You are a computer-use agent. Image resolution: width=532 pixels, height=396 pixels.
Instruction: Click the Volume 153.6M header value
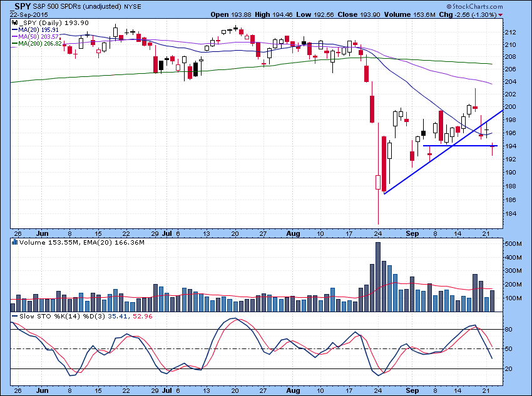409,14
